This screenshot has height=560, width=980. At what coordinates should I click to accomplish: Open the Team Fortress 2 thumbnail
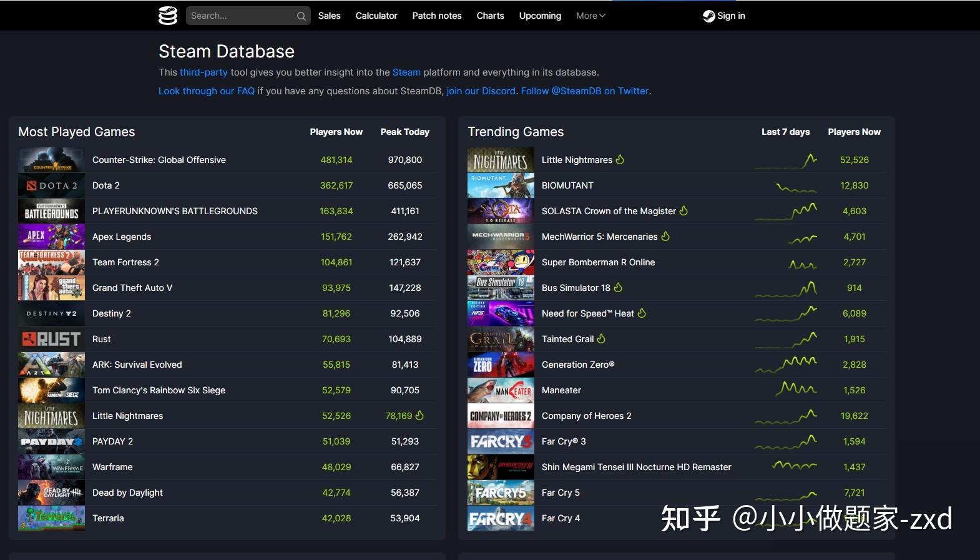tap(51, 262)
